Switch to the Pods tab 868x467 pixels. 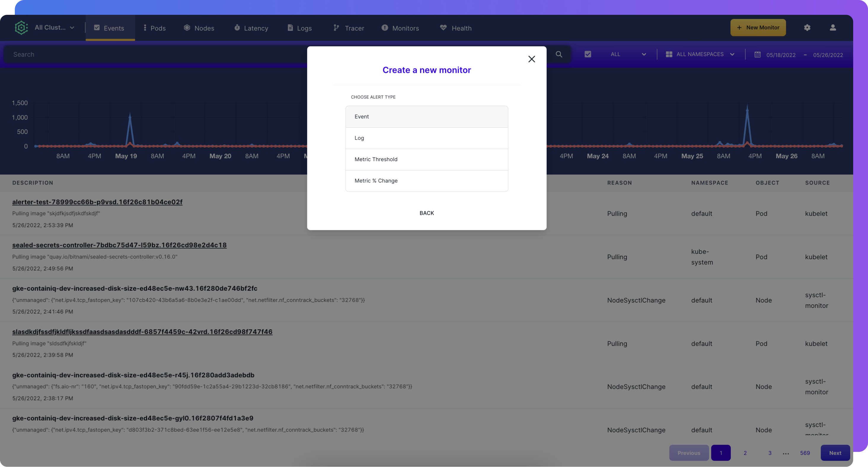coord(154,28)
